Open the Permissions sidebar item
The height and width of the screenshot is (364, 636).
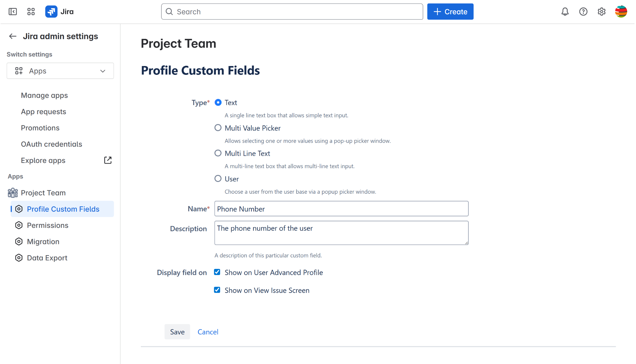[x=48, y=225]
